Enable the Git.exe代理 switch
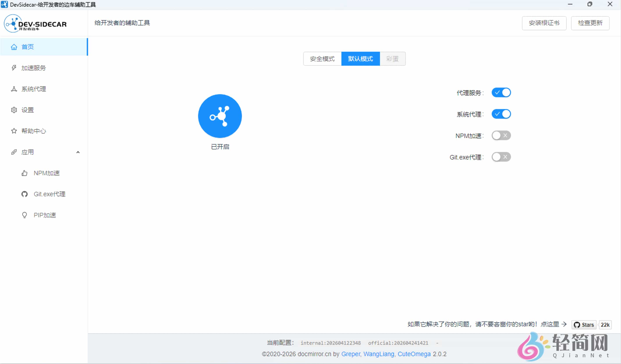 click(501, 157)
